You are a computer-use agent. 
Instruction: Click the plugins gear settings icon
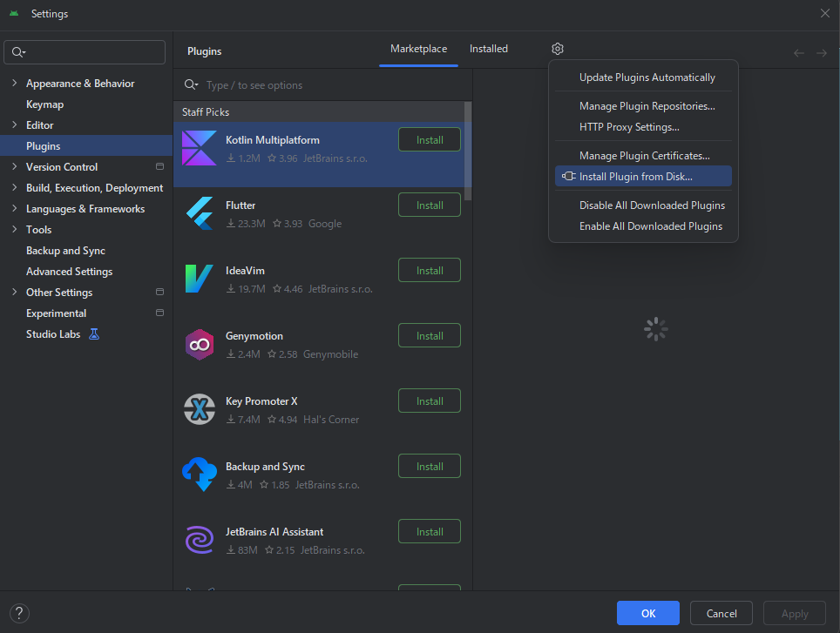coord(558,50)
